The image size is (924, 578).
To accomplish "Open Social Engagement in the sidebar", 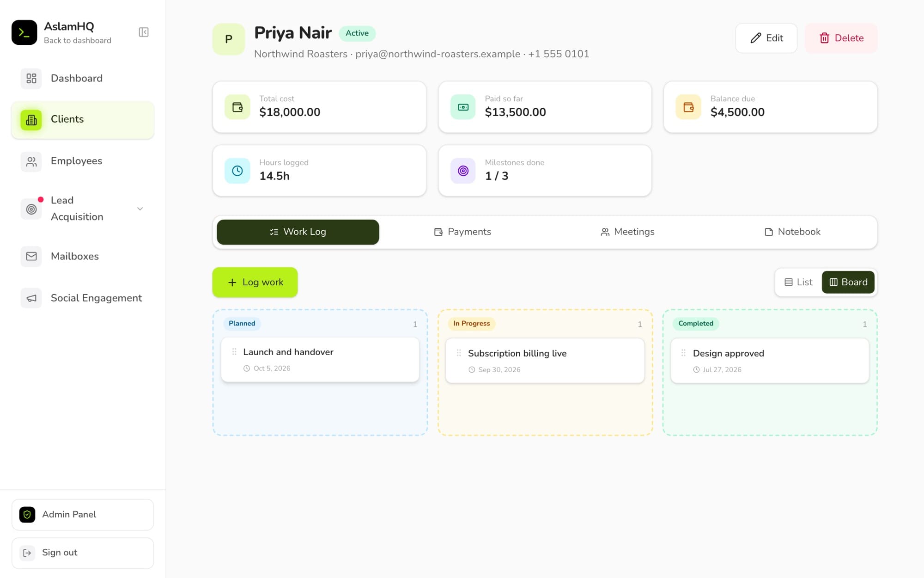I will pos(83,298).
